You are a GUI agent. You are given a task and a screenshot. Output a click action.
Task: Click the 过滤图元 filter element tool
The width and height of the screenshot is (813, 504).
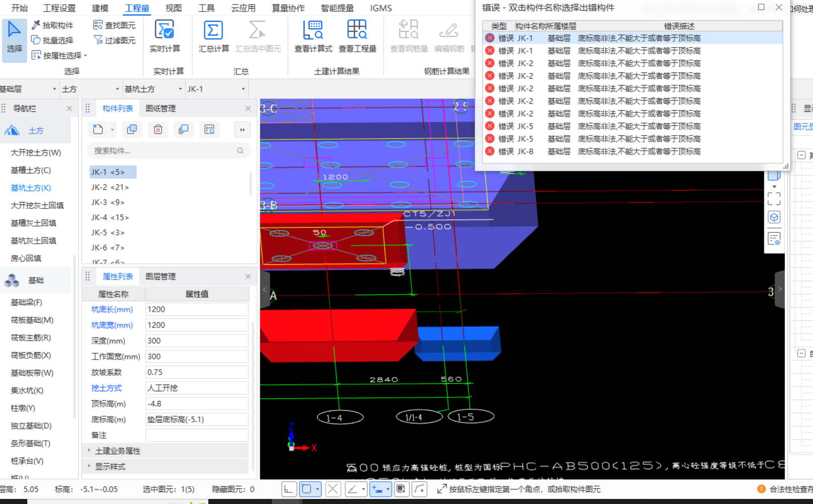click(x=114, y=40)
